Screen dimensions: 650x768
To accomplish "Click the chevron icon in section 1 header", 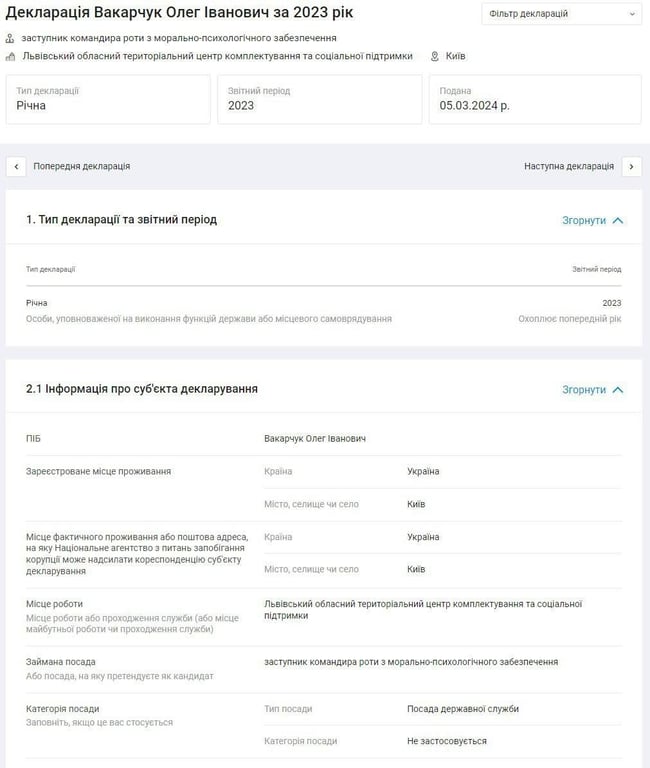I will pyautogui.click(x=618, y=220).
